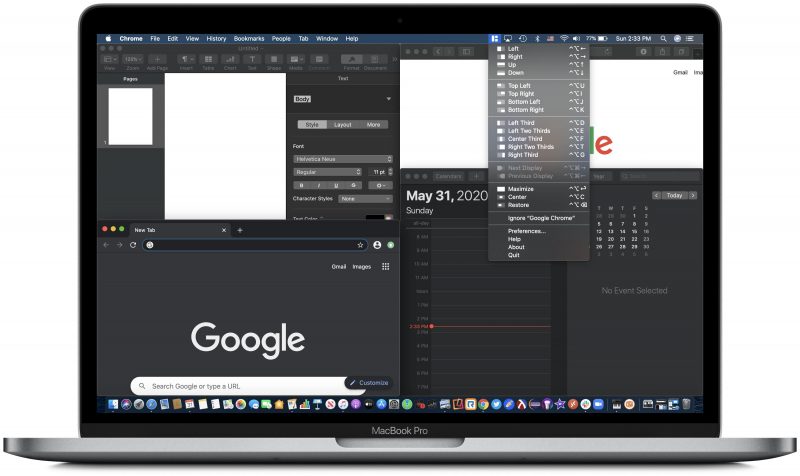
Task: Open Spotlight search magnifier icon
Action: tap(663, 38)
